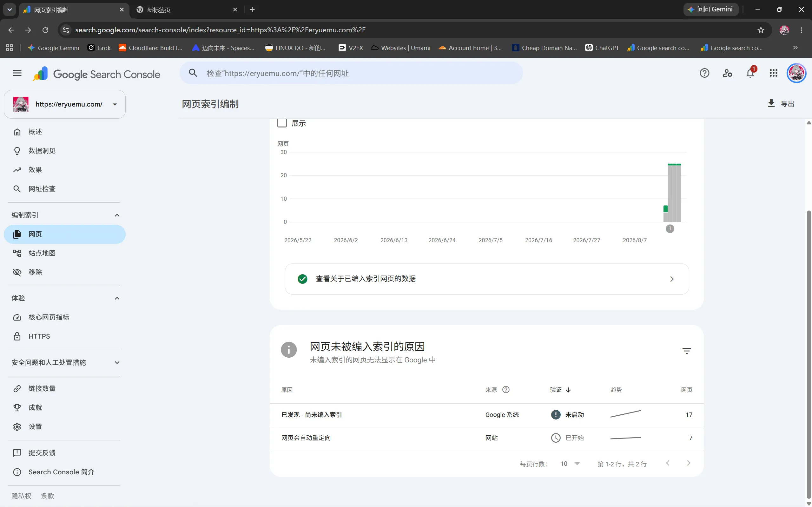Collapse the 编制索引 section
Viewport: 812px width, 507px height.
click(117, 215)
